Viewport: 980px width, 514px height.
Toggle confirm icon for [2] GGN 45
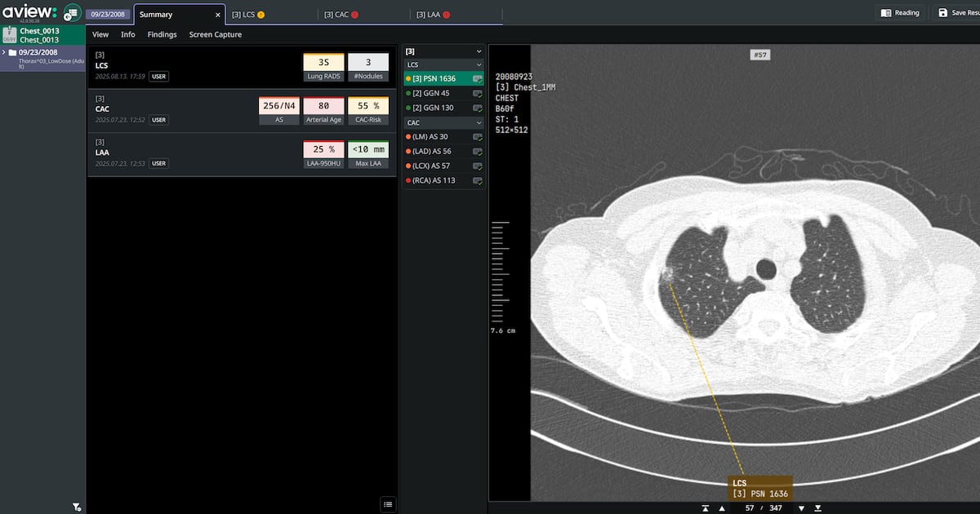pyautogui.click(x=478, y=94)
